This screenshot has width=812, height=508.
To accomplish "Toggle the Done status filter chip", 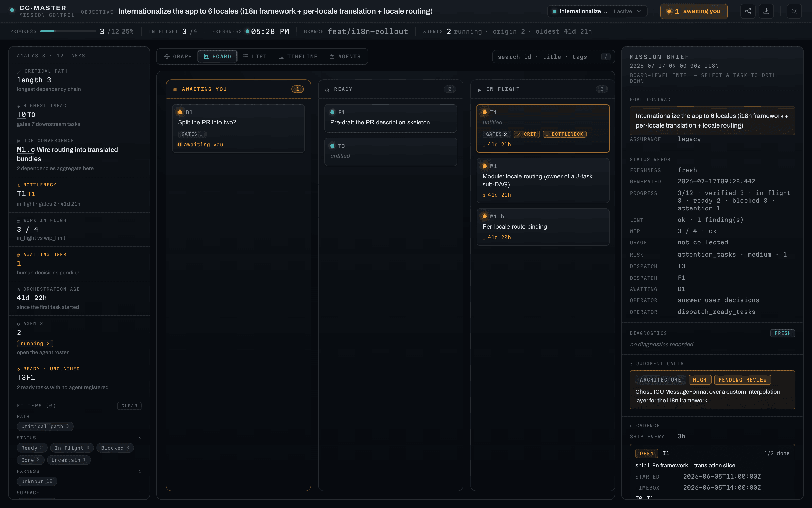I will tap(30, 460).
